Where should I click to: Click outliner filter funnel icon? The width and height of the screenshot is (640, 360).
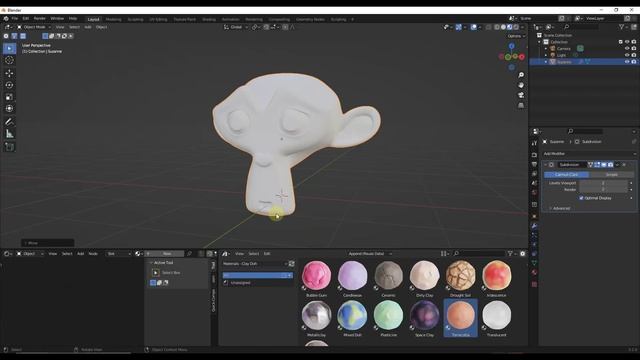pos(622,27)
